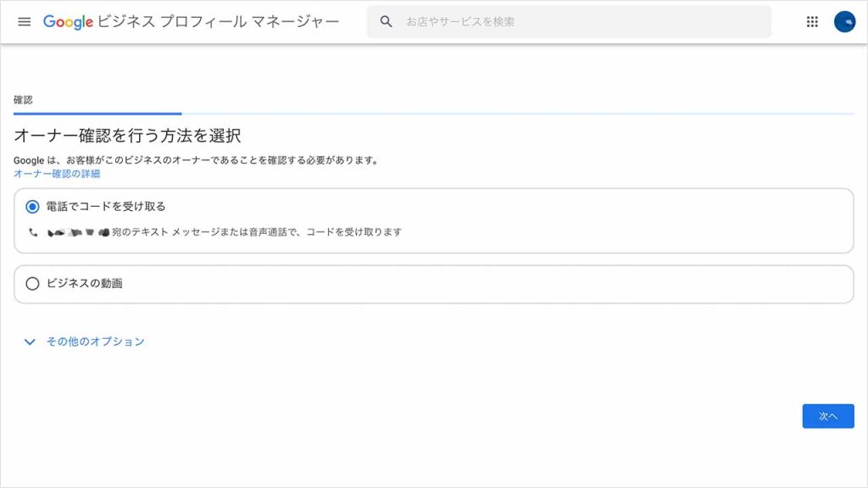Click the Google owner verification explanation sentence
The image size is (868, 488).
click(196, 160)
